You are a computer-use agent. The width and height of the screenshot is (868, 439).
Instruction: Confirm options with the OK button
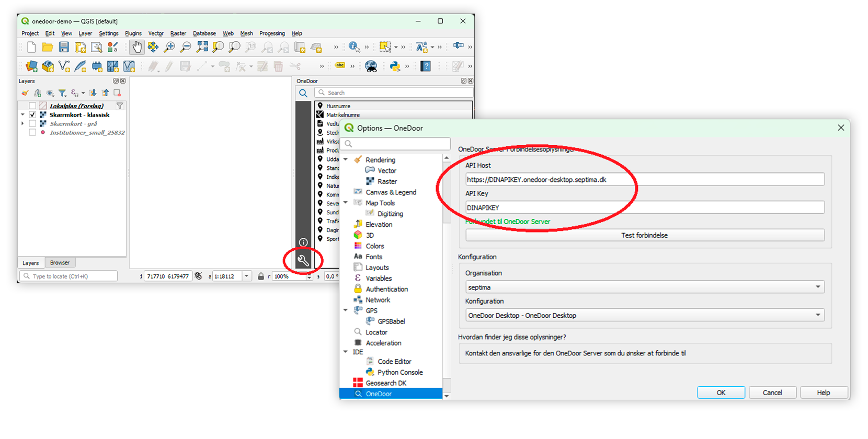(x=721, y=392)
